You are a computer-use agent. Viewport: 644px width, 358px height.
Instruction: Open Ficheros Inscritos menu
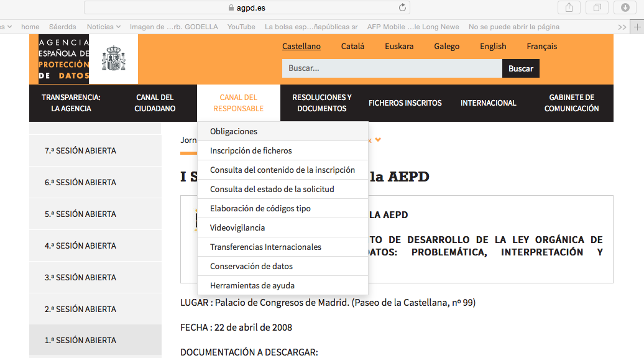click(405, 103)
